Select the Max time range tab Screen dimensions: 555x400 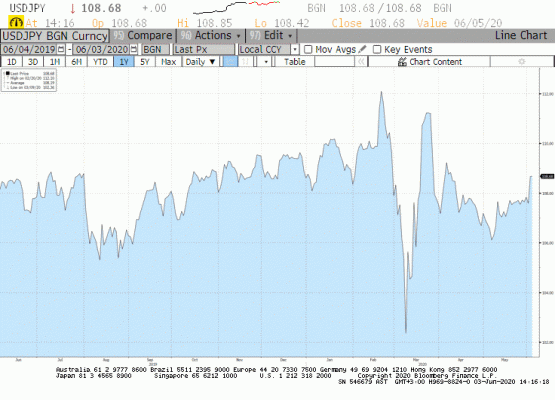(168, 62)
